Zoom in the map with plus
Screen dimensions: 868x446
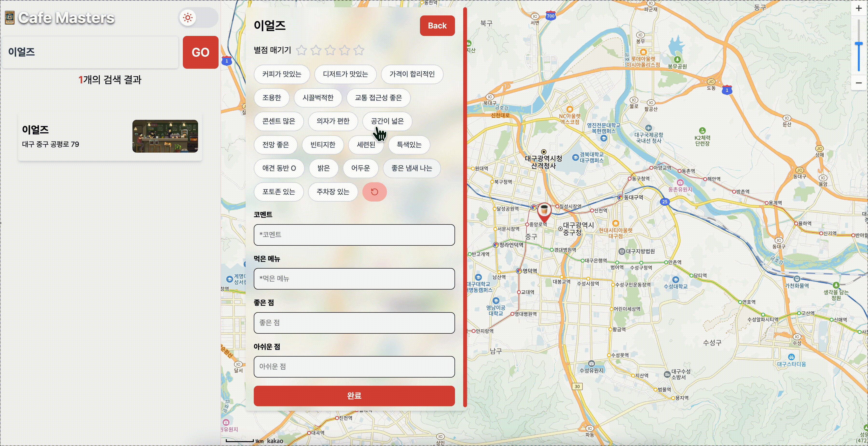pyautogui.click(x=859, y=8)
